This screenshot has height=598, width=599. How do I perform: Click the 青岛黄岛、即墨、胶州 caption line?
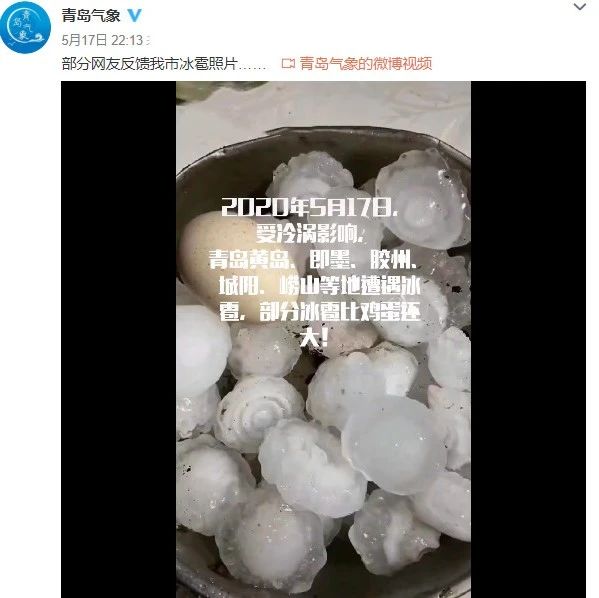coord(311,260)
